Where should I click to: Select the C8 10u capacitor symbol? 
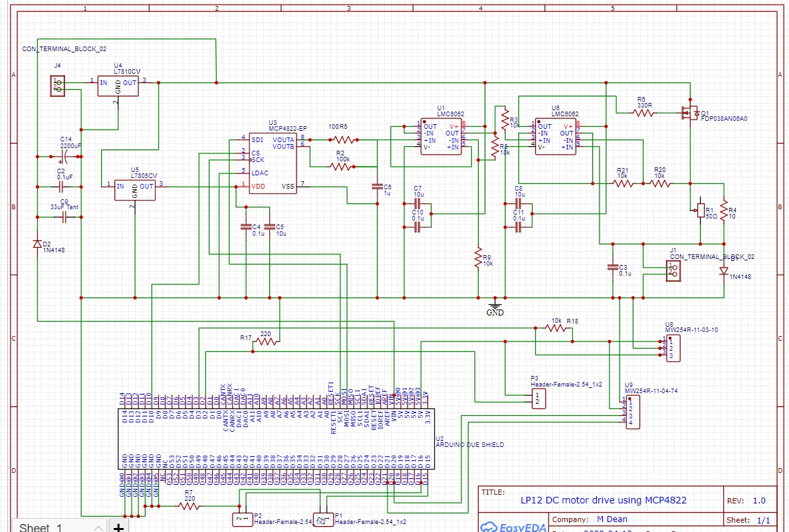click(x=518, y=203)
